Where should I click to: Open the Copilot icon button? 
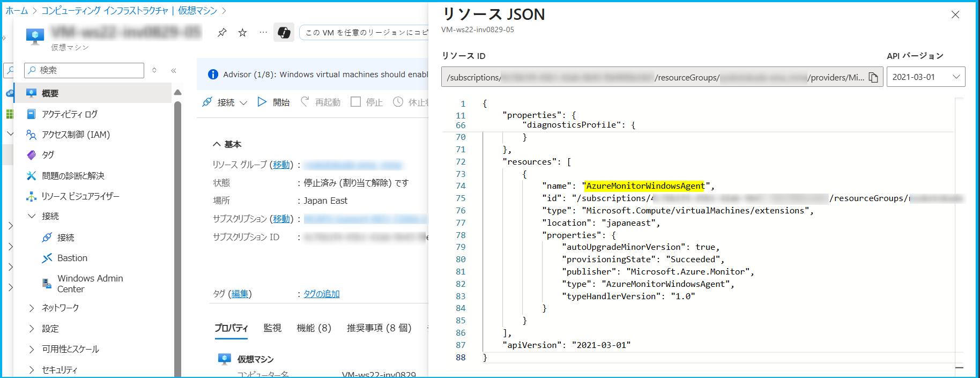[x=284, y=33]
